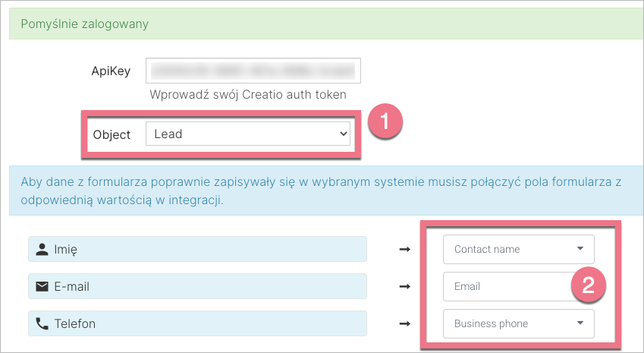This screenshot has height=353, width=644.
Task: Click the arrow in the Imię row
Action: coord(404,249)
